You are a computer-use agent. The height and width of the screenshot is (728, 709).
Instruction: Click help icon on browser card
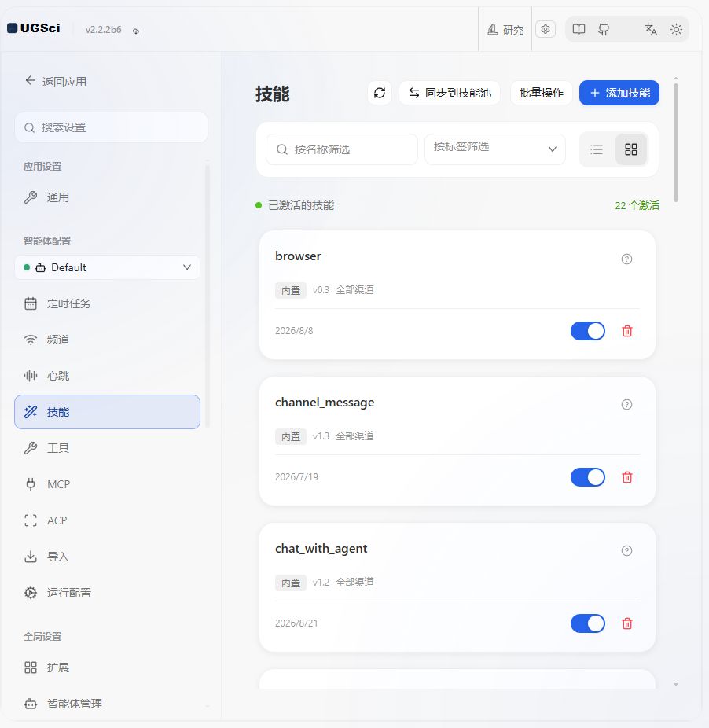626,259
